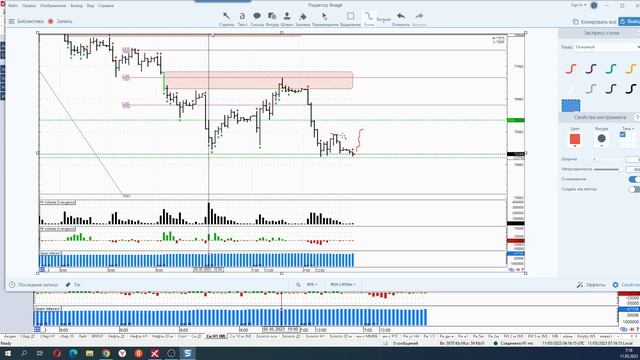The image size is (640, 360).
Task: Select the Callout (Сноска) tool
Action: tap(257, 19)
